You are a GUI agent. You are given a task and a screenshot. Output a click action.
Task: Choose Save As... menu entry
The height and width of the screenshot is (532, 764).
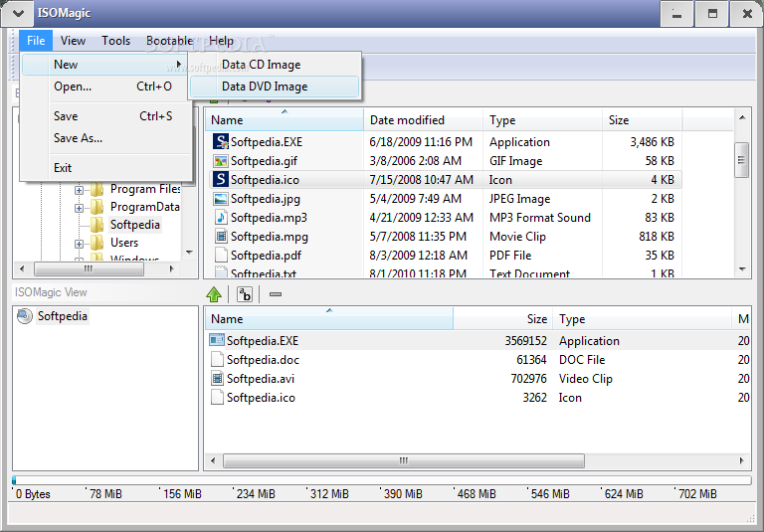pyautogui.click(x=105, y=138)
